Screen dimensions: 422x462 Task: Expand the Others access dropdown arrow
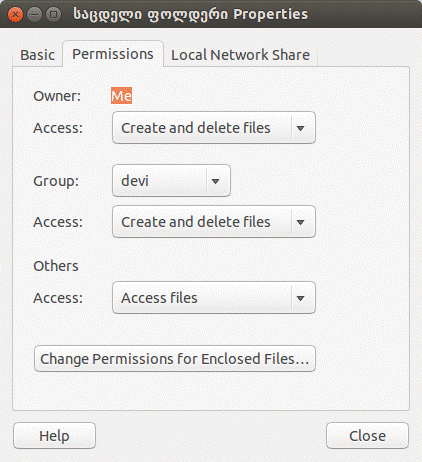pos(301,298)
